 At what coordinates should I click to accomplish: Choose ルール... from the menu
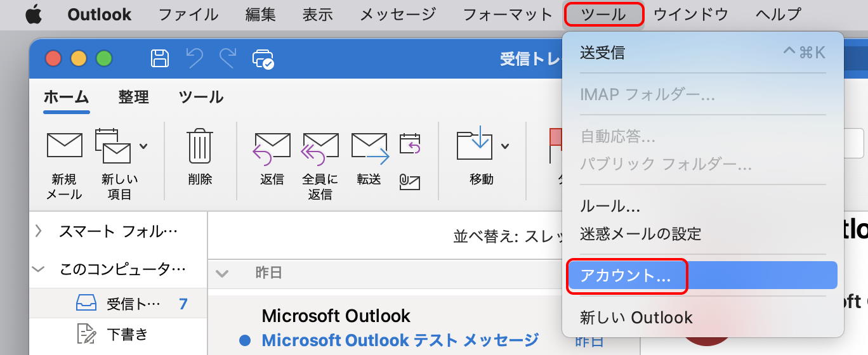coord(702,206)
